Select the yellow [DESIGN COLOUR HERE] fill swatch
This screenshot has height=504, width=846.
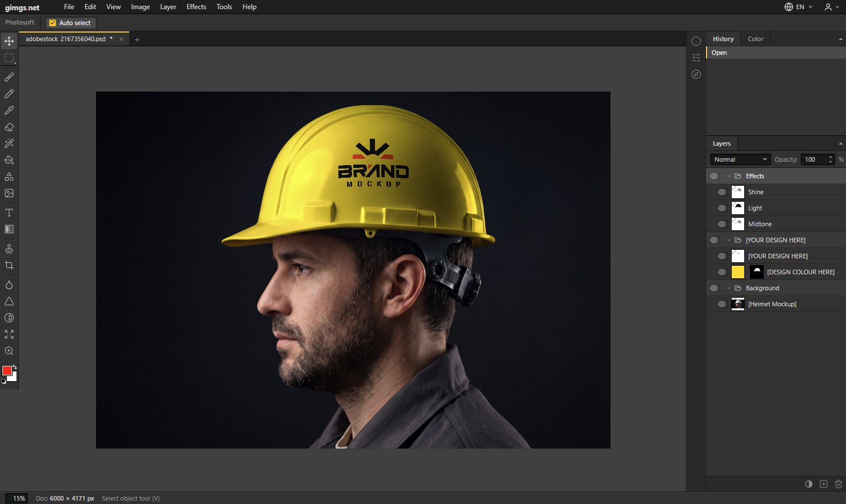[x=738, y=272]
